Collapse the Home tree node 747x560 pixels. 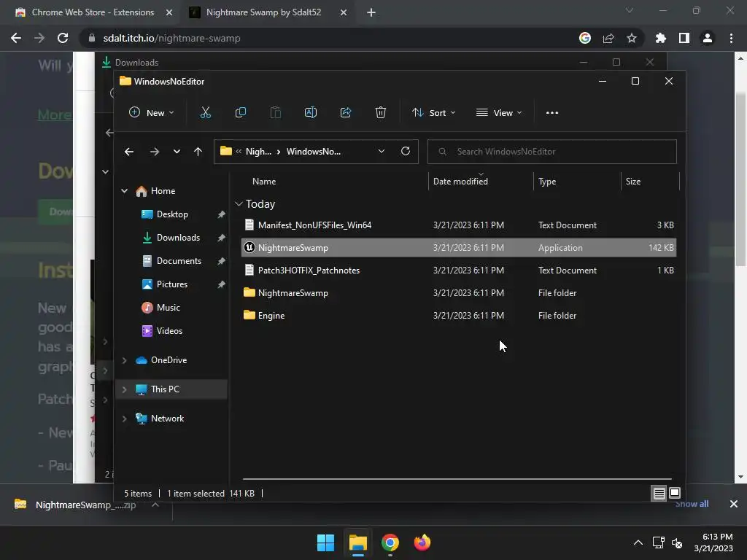[124, 191]
